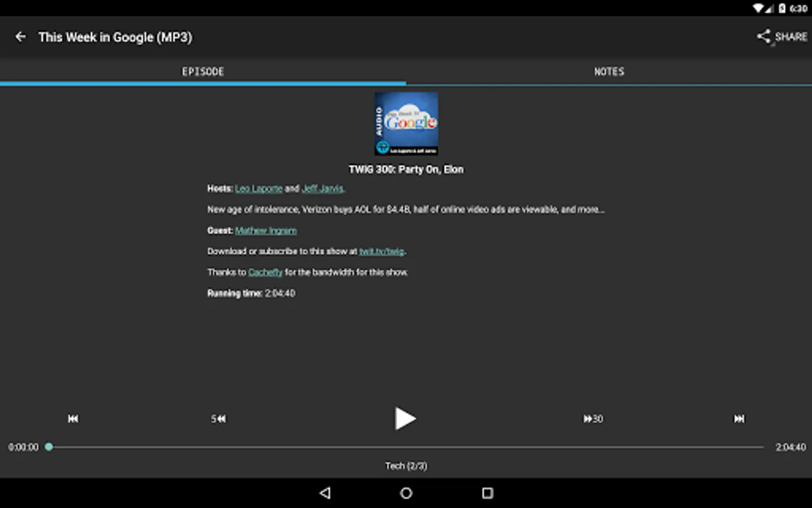812x508 pixels.
Task: Open the Mathew Ingram guest link
Action: point(266,230)
